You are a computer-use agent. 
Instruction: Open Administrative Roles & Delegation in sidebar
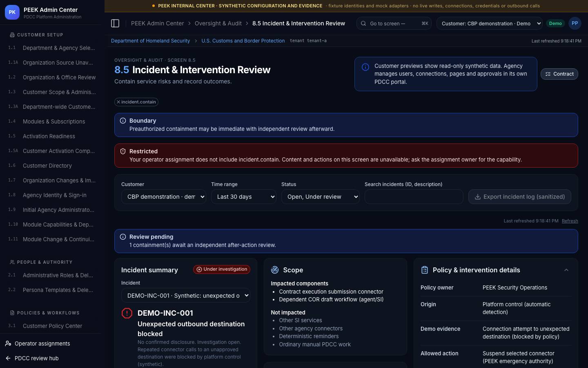point(52,275)
